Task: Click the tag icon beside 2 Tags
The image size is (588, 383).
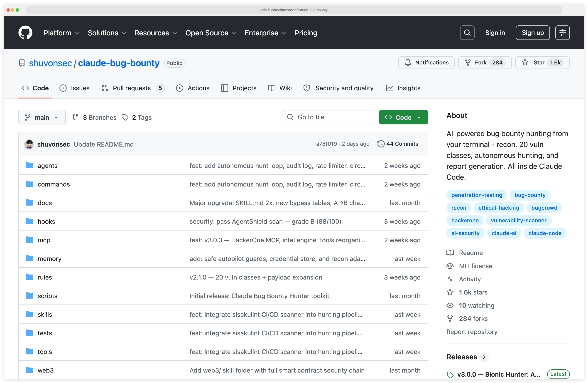Action: click(x=125, y=117)
